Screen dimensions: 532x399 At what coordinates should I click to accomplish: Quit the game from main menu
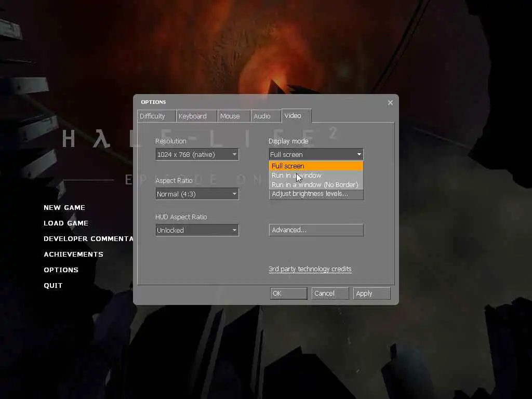tap(54, 286)
